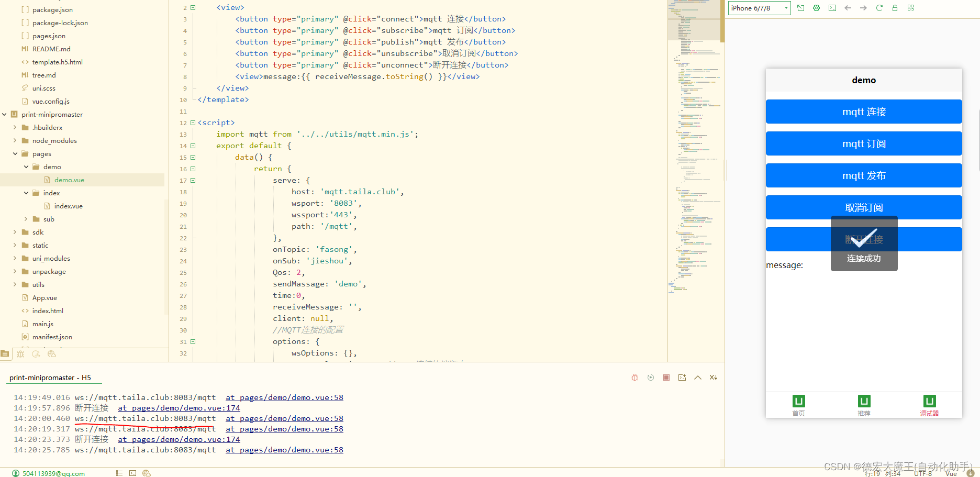Image resolution: width=980 pixels, height=477 pixels.
Task: Open manifest.json in the file tree
Action: coord(52,337)
